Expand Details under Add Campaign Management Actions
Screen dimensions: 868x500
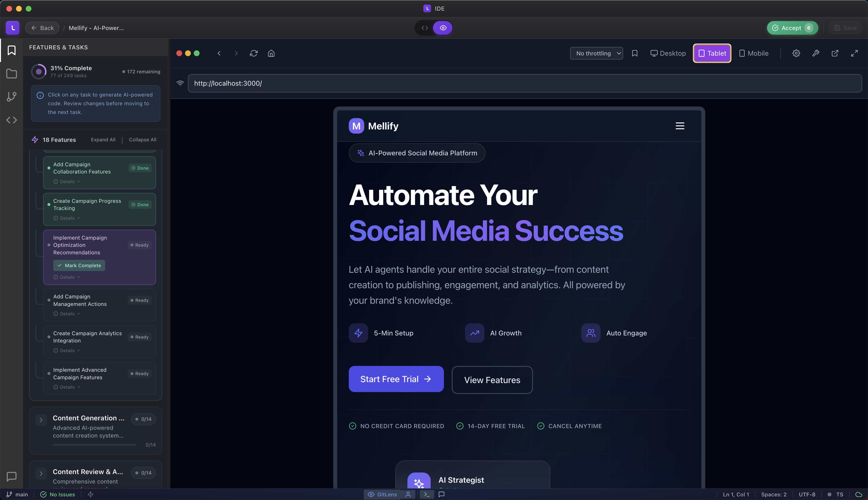67,314
